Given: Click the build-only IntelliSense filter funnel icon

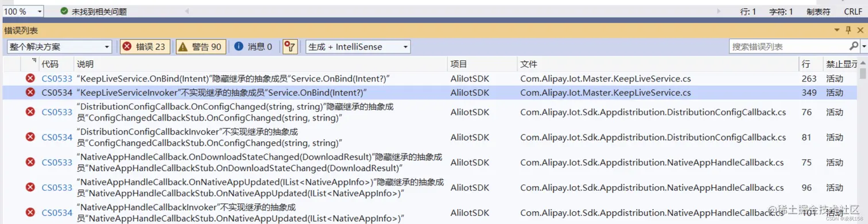Looking at the screenshot, I should point(290,47).
